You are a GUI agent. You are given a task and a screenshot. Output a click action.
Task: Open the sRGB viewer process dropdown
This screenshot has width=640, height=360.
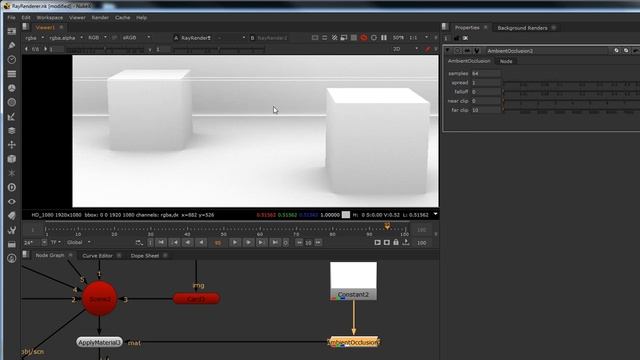click(x=136, y=38)
